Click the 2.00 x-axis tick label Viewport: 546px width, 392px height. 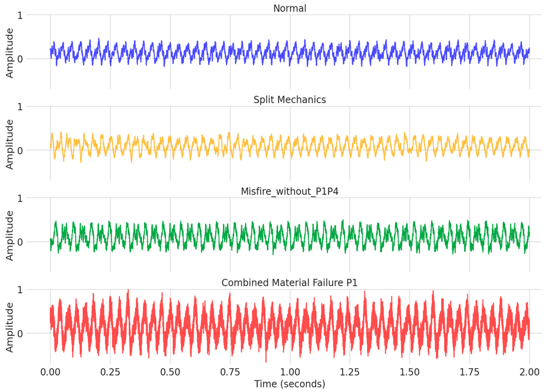pos(529,372)
